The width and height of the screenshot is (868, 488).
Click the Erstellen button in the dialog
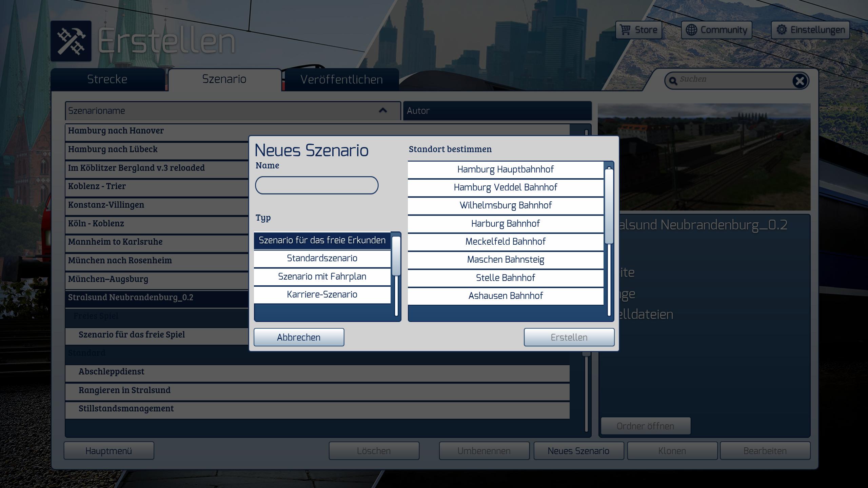tap(569, 338)
